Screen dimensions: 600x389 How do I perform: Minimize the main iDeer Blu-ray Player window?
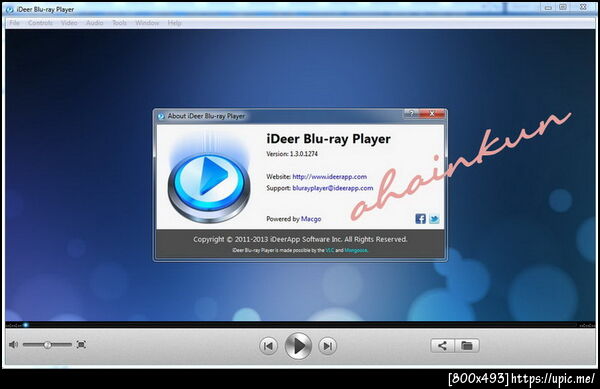pos(548,7)
